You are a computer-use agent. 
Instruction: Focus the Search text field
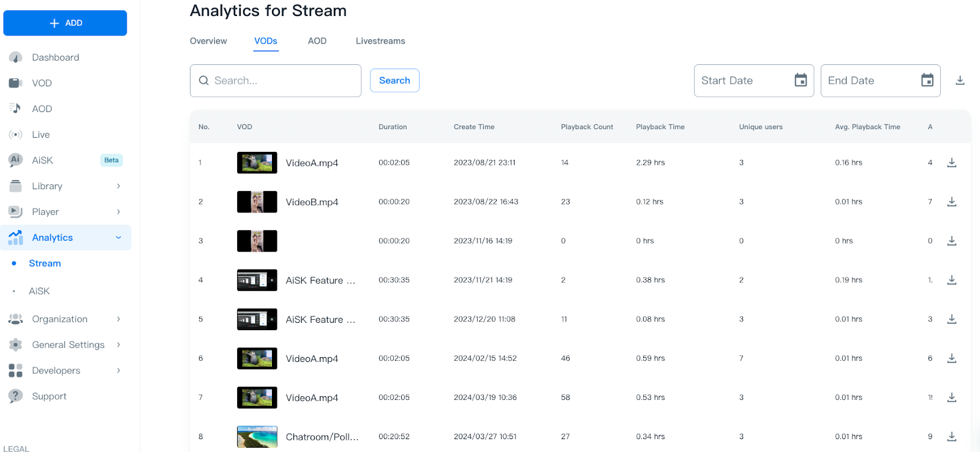[x=283, y=81]
